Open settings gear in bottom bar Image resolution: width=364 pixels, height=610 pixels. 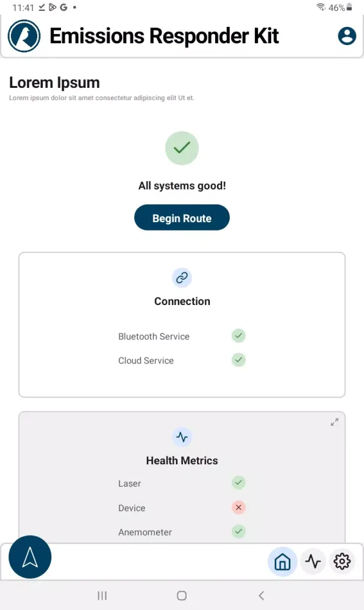tap(342, 561)
